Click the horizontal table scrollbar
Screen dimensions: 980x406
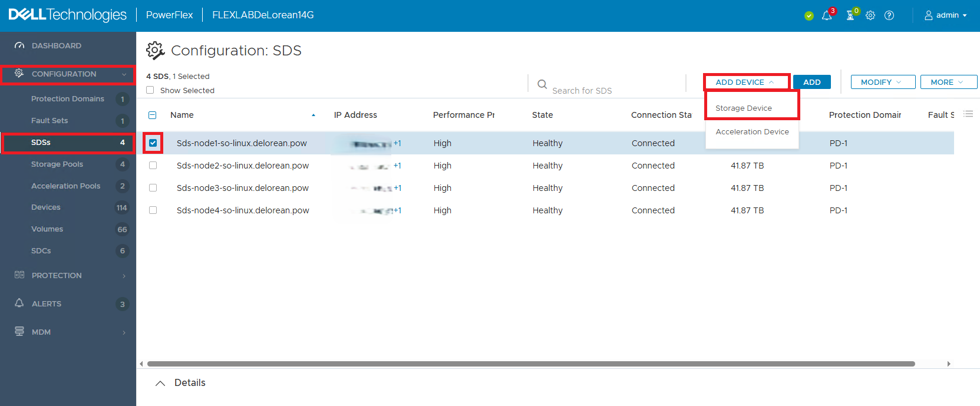tap(530, 364)
